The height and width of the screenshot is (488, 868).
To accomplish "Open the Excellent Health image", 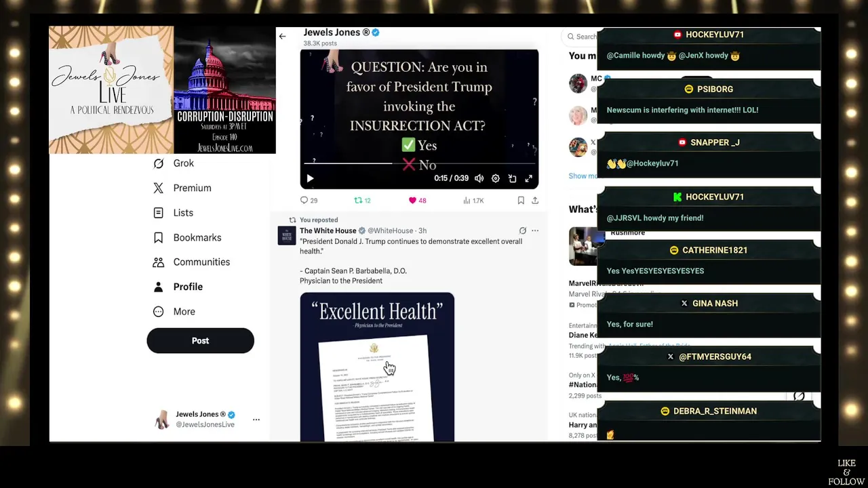I will click(x=377, y=367).
